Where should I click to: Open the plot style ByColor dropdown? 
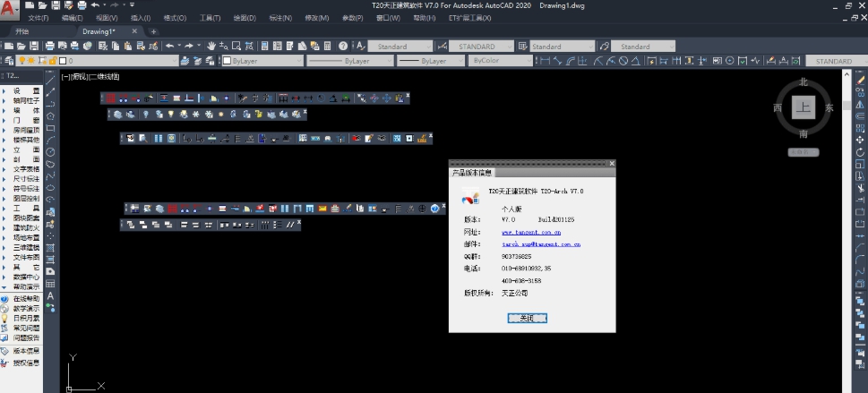(500, 61)
